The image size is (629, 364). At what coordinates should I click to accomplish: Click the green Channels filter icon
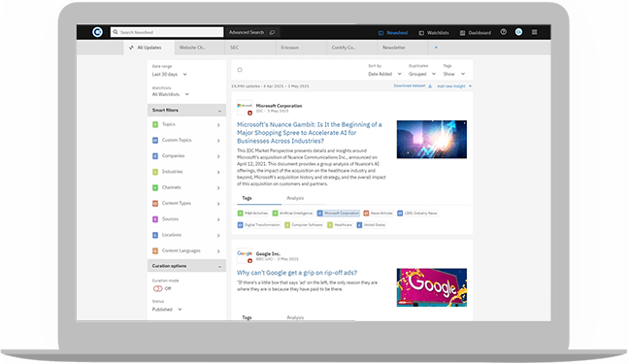[x=155, y=187]
